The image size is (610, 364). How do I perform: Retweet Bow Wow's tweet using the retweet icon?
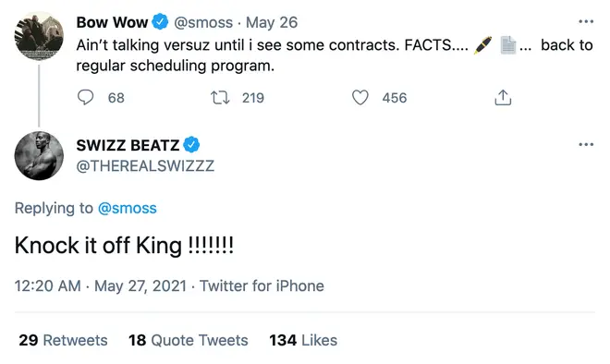coord(220,98)
